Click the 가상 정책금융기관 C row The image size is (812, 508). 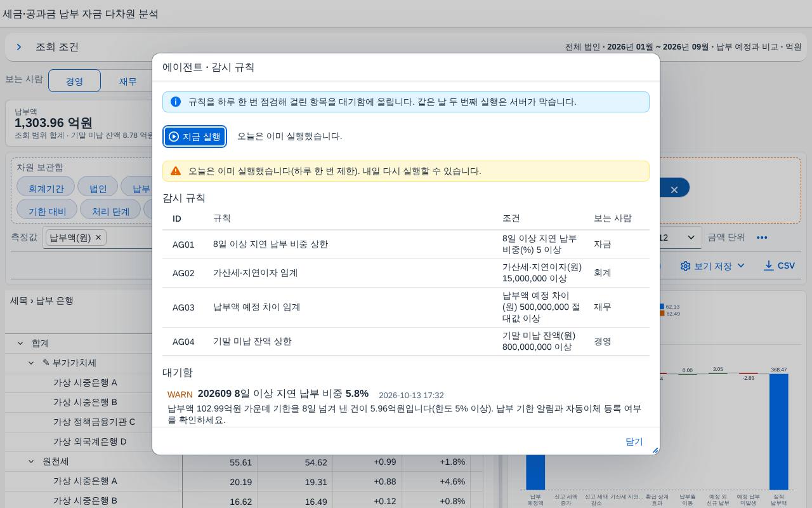[94, 422]
